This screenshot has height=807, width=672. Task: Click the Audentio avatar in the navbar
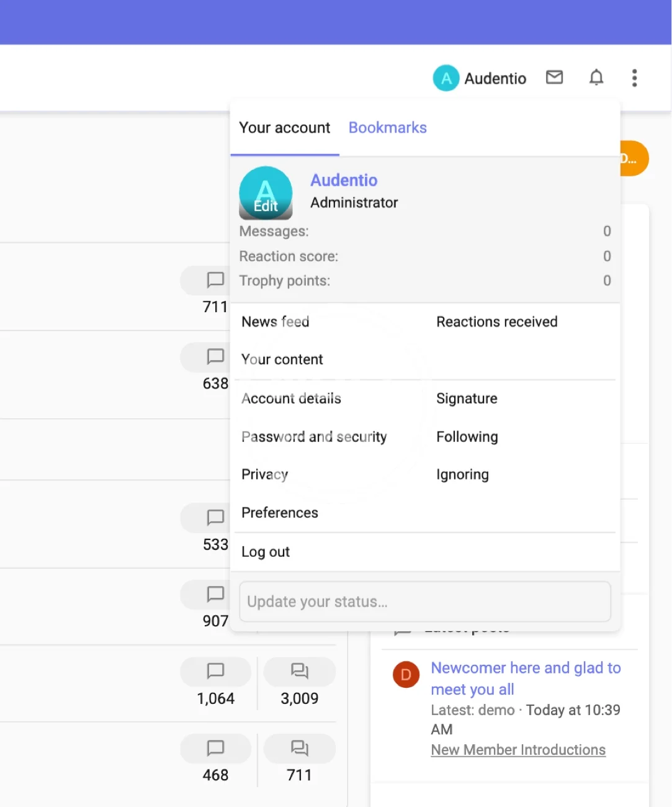(x=446, y=78)
